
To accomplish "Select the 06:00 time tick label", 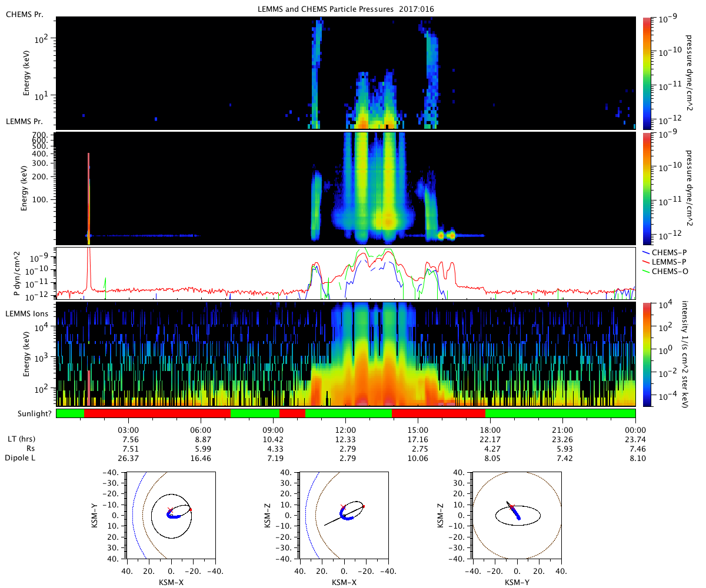I will click(x=201, y=430).
